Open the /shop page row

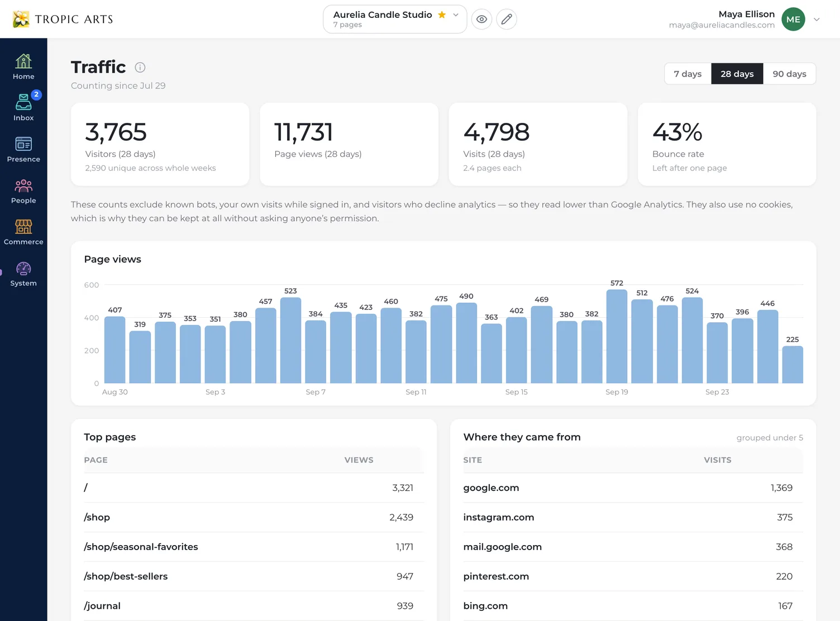click(254, 517)
